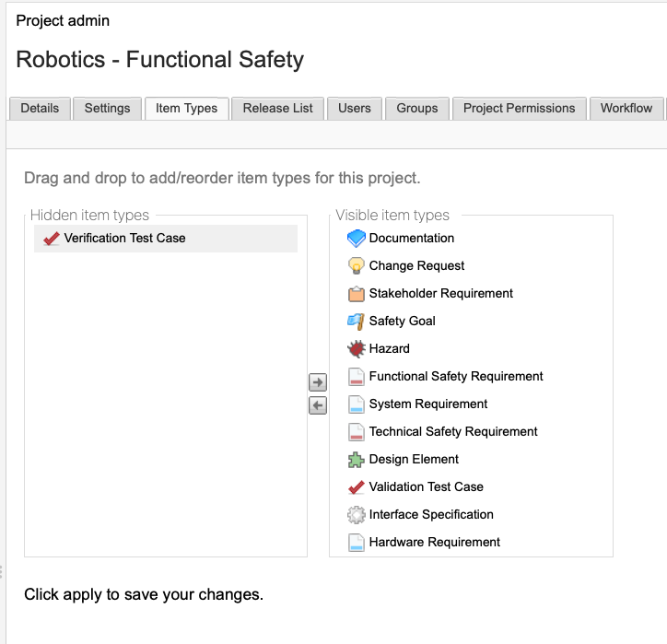Viewport: 667px width, 644px height.
Task: Click the Technical Safety Requirement page icon
Action: coord(356,432)
